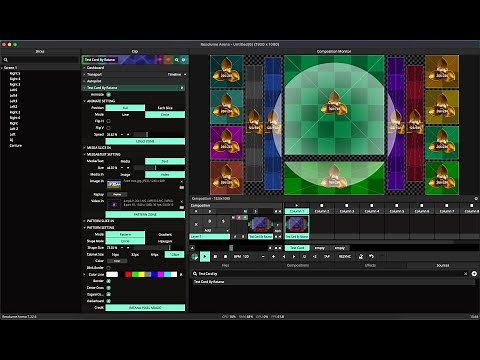Toggle the Animate checkbox
The image size is (480, 360).
click(x=108, y=95)
